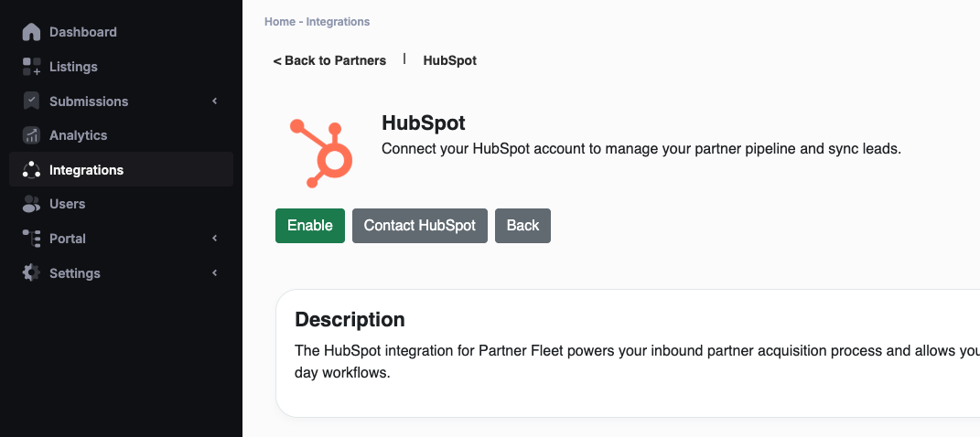980x437 pixels.
Task: Click the Settings gear icon
Action: 31,272
